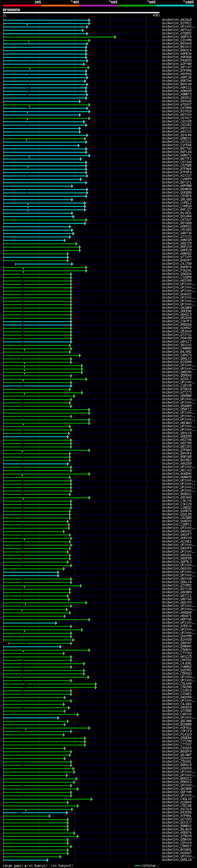Image resolution: width=197 pixels, height=868 pixels.
Task: Select entry UniRef100_C0PEL2
Action: (177, 203)
